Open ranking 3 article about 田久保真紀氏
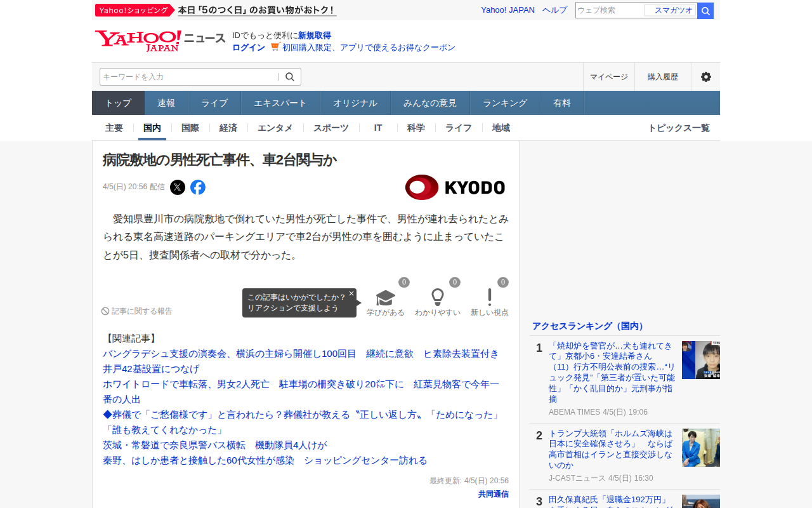Screen dimensions: 812x508 click(610, 501)
